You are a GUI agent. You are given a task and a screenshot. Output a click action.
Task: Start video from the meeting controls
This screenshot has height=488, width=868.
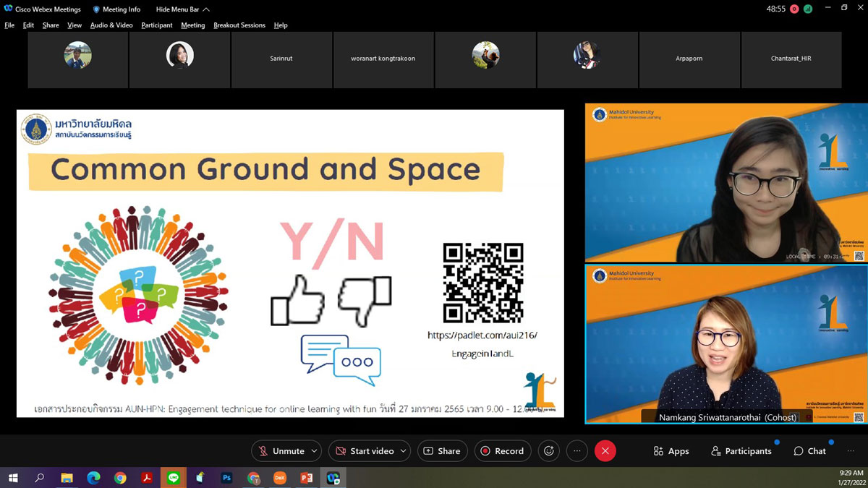point(364,451)
